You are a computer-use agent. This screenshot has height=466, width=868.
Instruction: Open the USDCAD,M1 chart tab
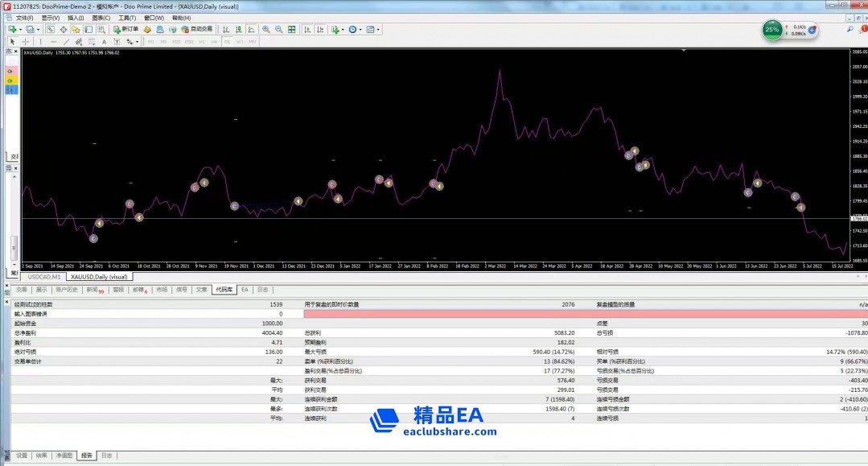coord(44,277)
